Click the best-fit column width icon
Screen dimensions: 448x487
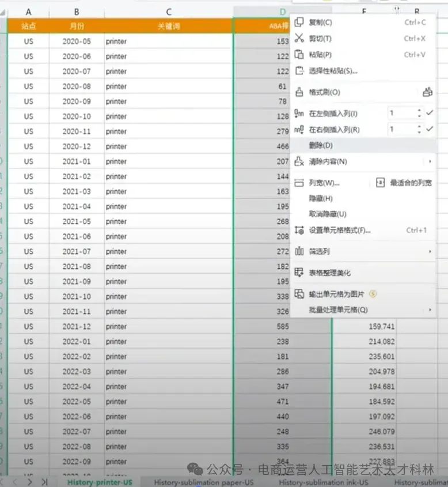381,183
